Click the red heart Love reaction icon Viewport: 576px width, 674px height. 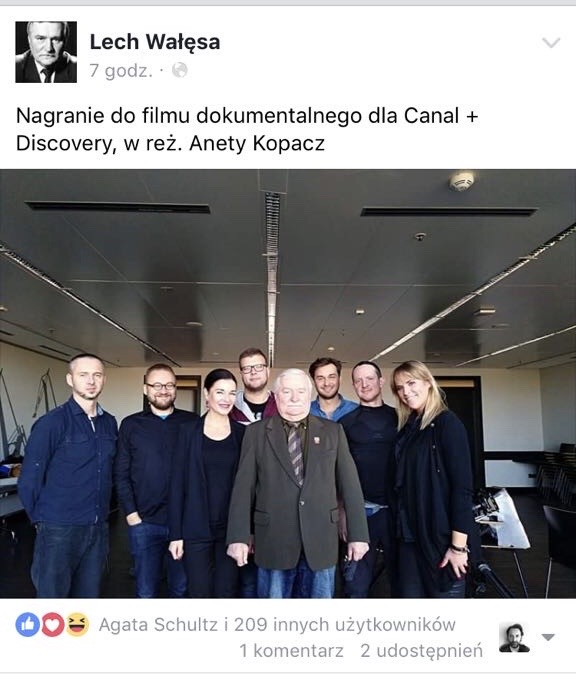(52, 625)
